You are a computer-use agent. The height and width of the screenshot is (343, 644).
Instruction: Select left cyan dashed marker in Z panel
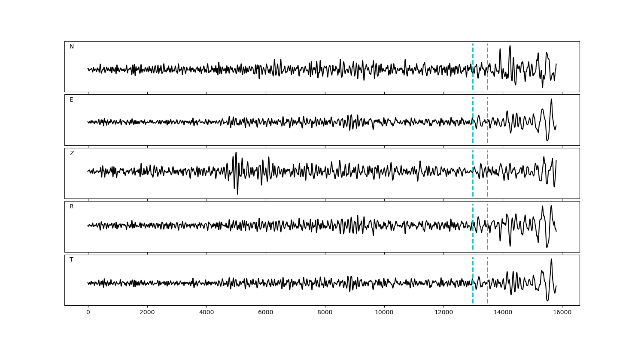pyautogui.click(x=473, y=184)
